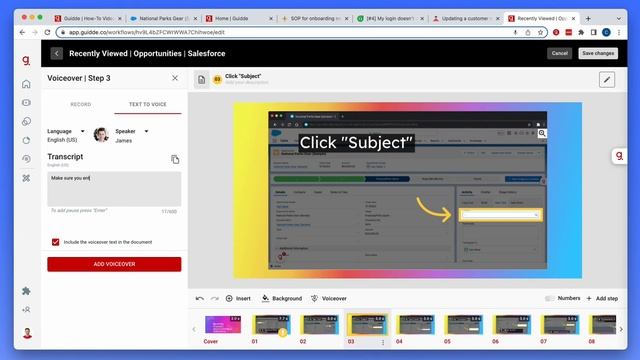The image size is (640, 360).
Task: Open a new browser tab with plus
Action: click(x=588, y=18)
